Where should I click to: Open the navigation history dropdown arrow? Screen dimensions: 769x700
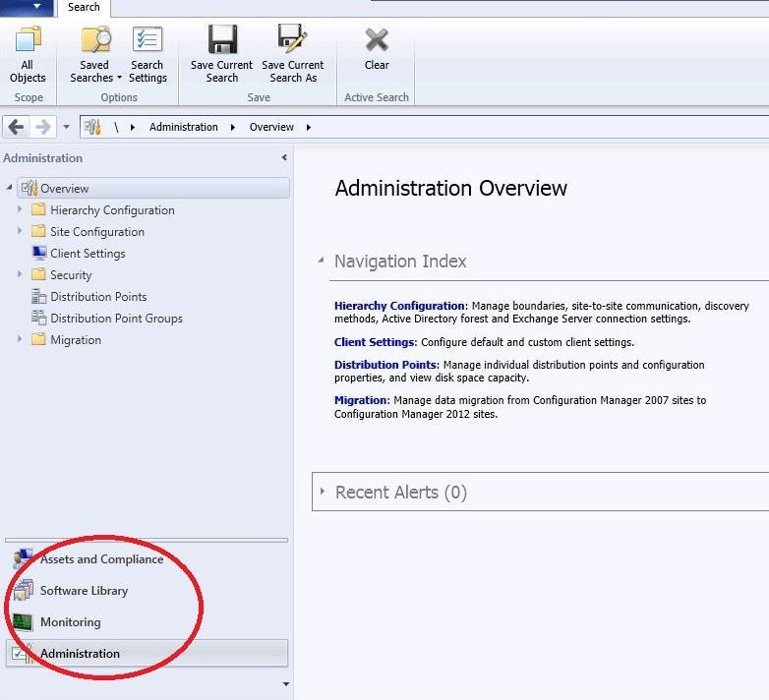pos(66,128)
